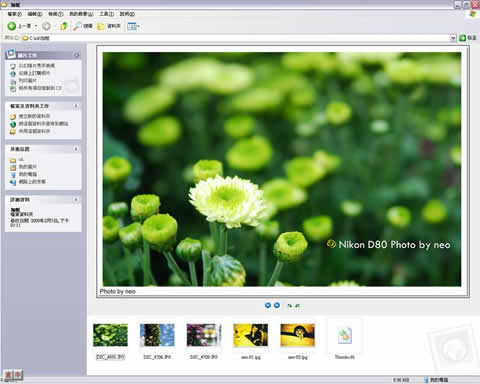
Task: Collapse the Other Places panel
Action: (76, 149)
